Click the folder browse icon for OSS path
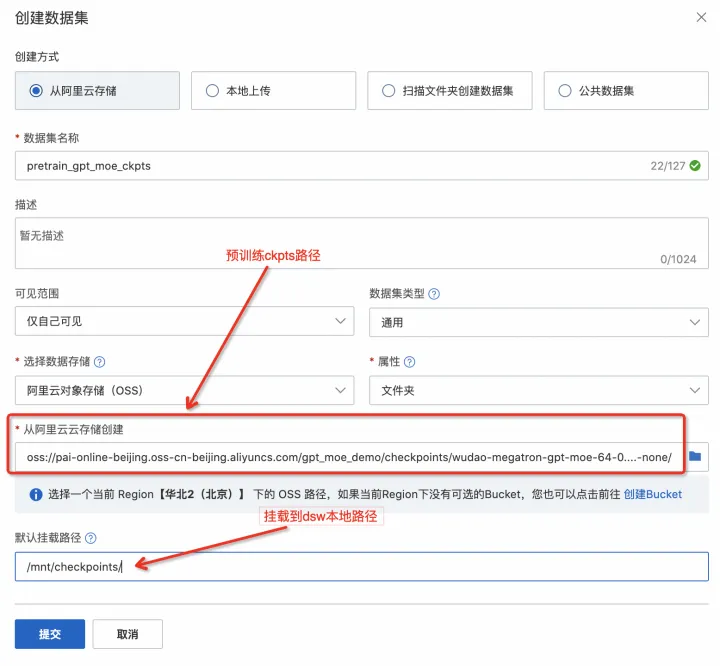720x666 pixels. pyautogui.click(x=694, y=456)
